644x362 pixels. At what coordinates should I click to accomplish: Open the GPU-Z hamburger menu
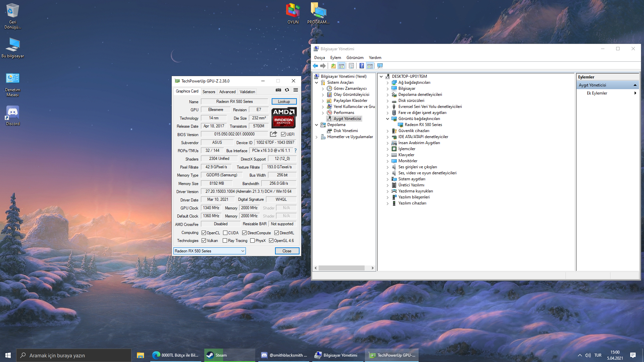click(x=296, y=90)
